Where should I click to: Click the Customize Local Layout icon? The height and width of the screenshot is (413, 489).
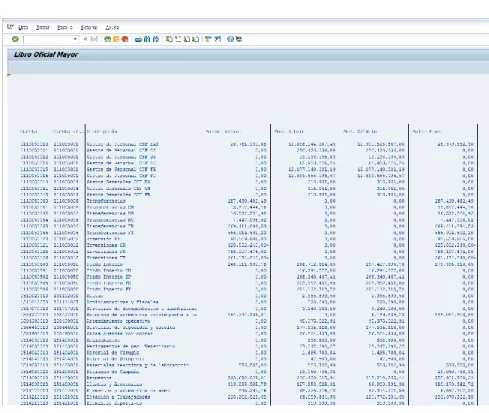coord(239,39)
